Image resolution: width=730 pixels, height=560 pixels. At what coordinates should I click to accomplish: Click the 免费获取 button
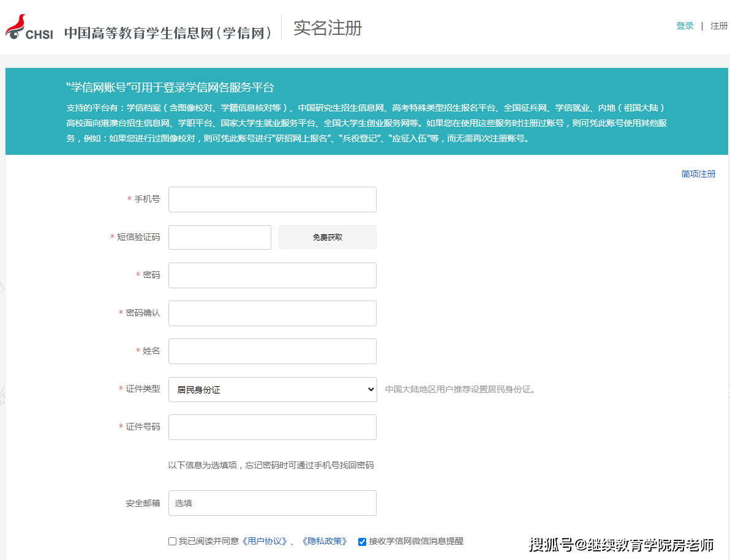[327, 237]
